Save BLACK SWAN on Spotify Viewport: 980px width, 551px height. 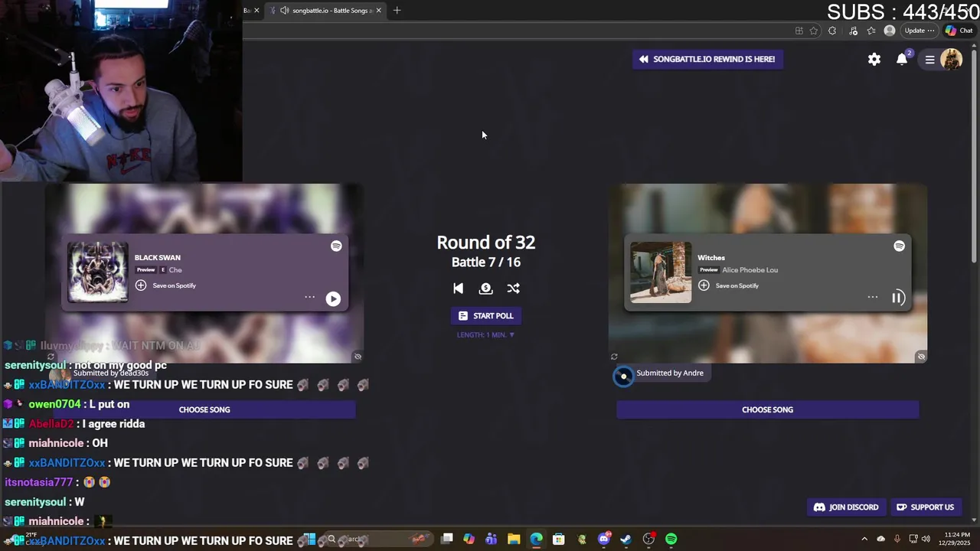point(166,285)
